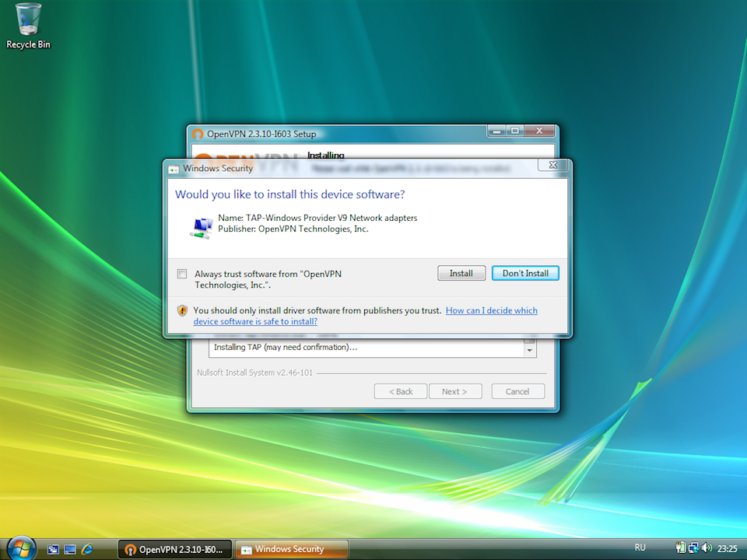Click the network adapter device icon in dialog

202,228
